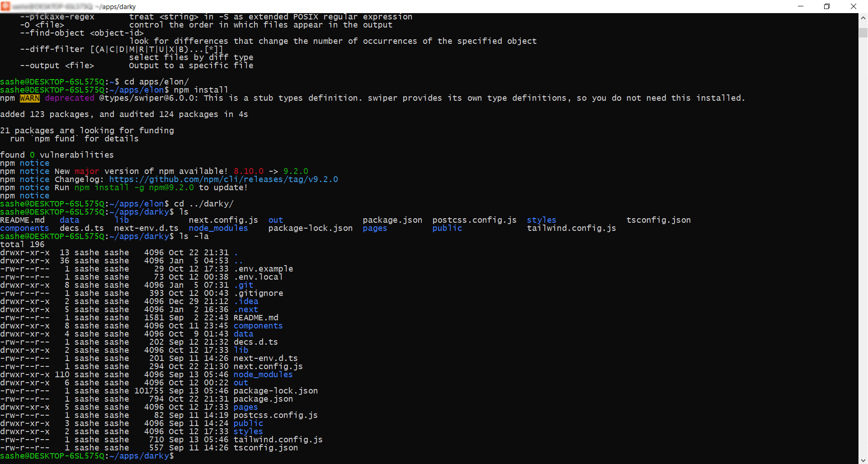Click the 'cd ../darky/' command
868x464 pixels.
click(x=204, y=204)
